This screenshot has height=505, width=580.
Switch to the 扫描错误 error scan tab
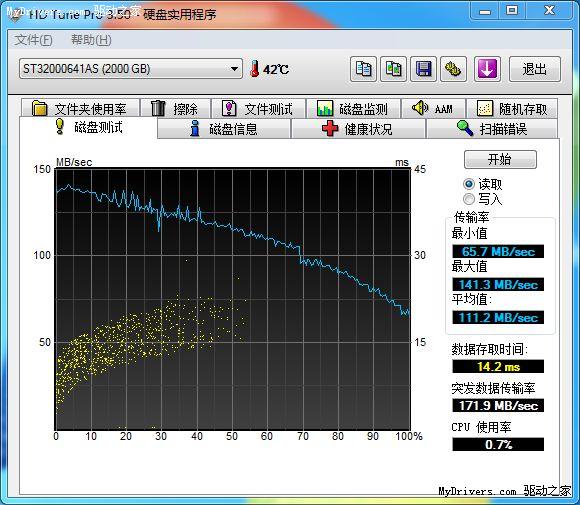tap(492, 129)
